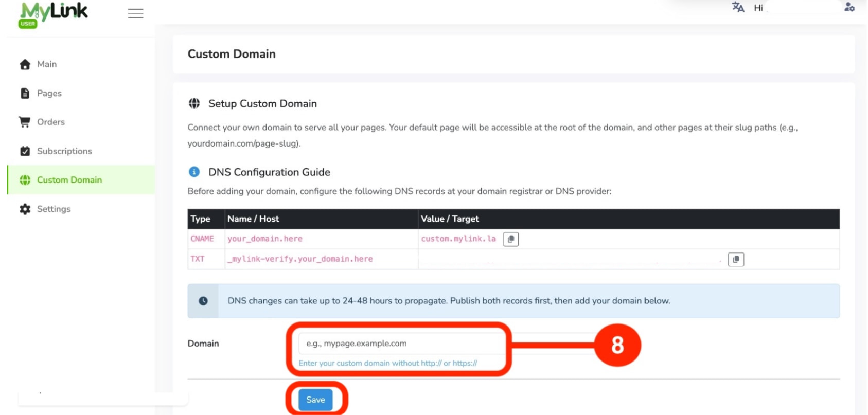
Task: Click the Orders cart icon
Action: [25, 122]
